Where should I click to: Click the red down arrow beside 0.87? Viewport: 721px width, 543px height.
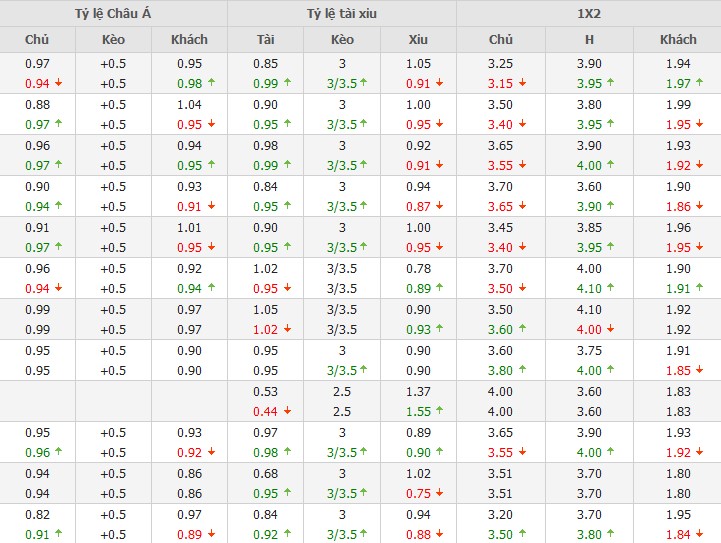[439, 206]
